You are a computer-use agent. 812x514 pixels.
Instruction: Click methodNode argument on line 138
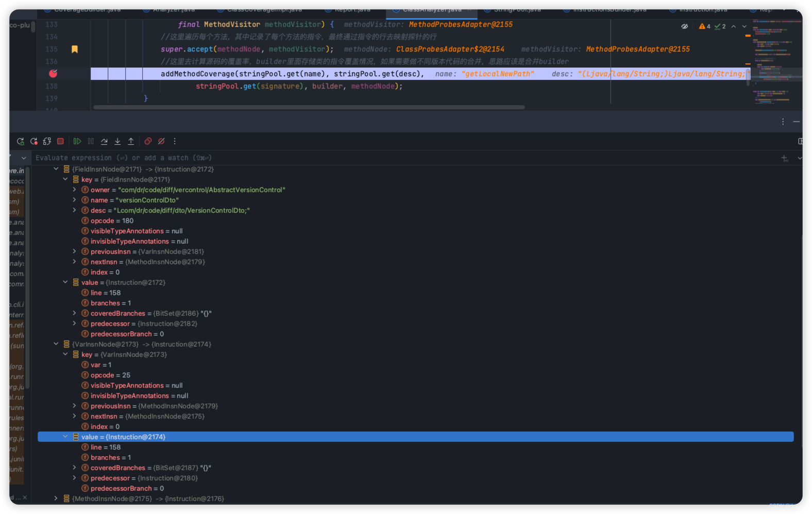pos(373,86)
